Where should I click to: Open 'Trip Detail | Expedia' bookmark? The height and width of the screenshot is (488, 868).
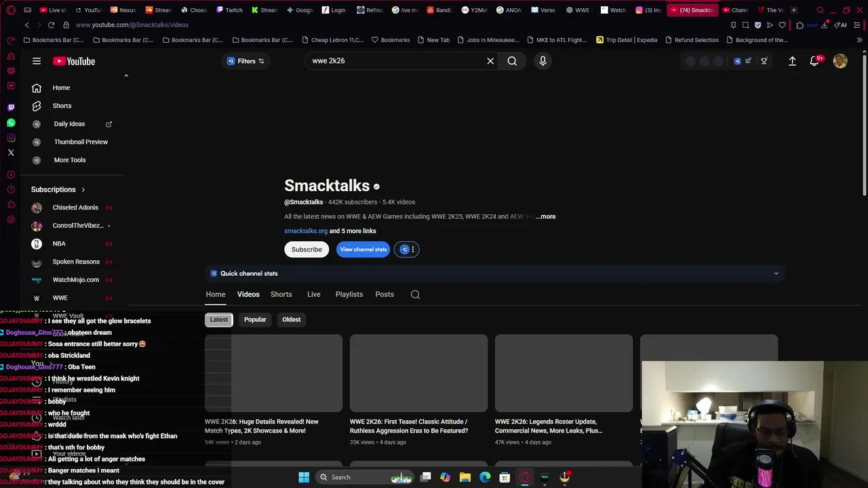pos(627,40)
